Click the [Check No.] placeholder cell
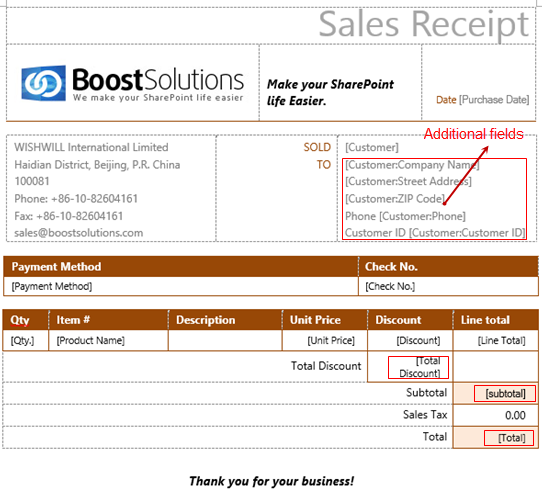542x492 pixels. pyautogui.click(x=449, y=286)
